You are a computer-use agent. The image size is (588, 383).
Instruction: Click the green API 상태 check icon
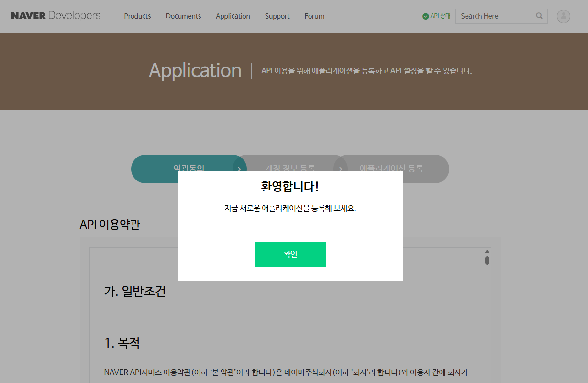click(425, 16)
